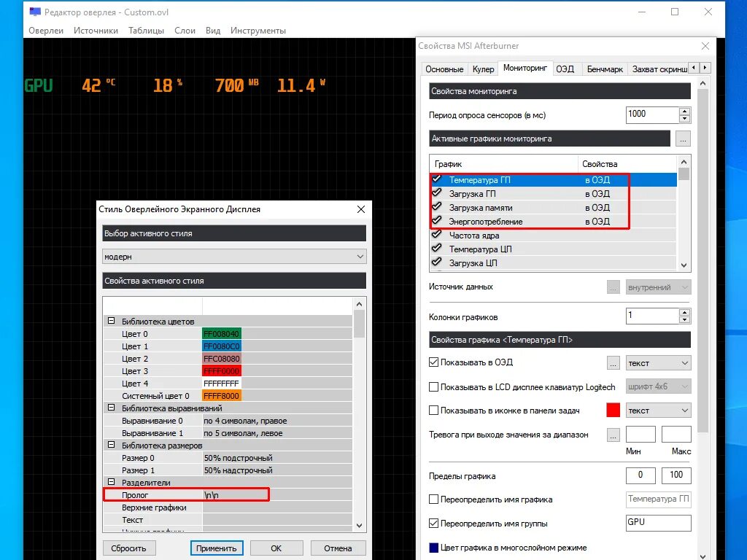Pick the blue Цвет 1 swatch FF0080C0
This screenshot has width=747, height=560.
click(x=222, y=346)
